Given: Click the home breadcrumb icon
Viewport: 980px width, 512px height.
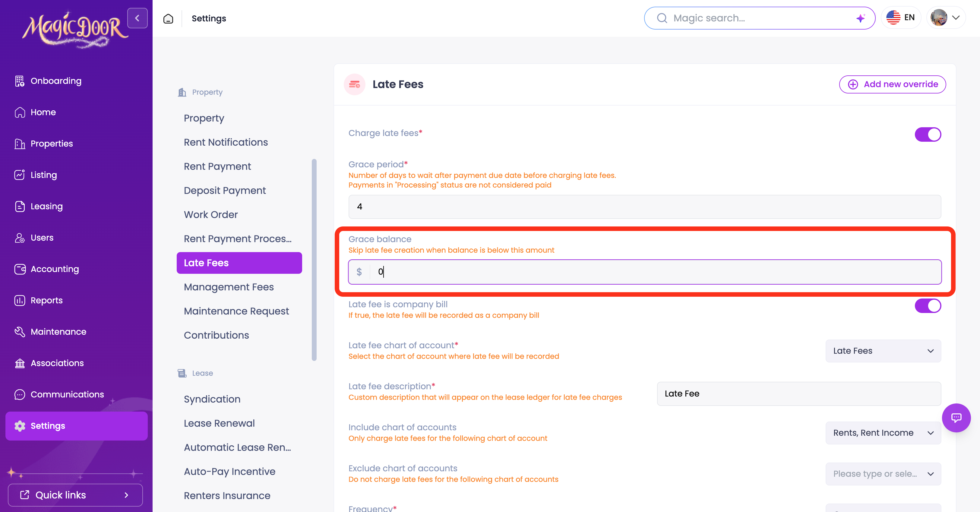Looking at the screenshot, I should pyautogui.click(x=168, y=19).
